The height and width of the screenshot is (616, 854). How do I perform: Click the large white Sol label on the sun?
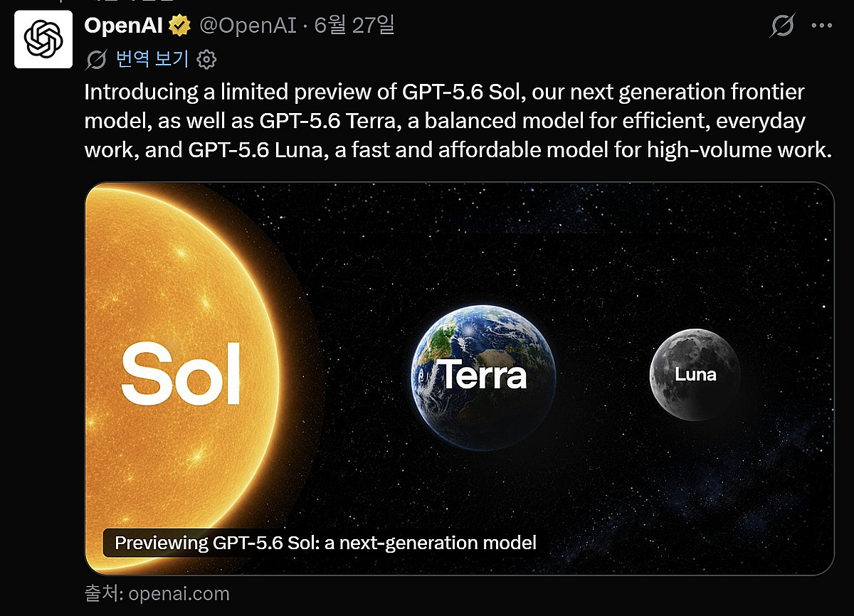pyautogui.click(x=181, y=373)
